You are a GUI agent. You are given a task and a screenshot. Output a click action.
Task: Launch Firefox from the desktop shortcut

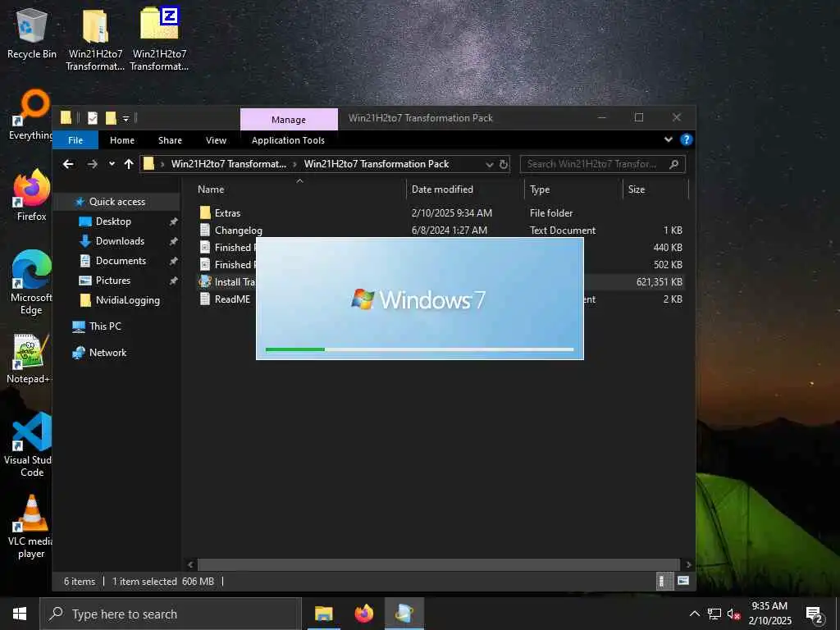tap(32, 195)
